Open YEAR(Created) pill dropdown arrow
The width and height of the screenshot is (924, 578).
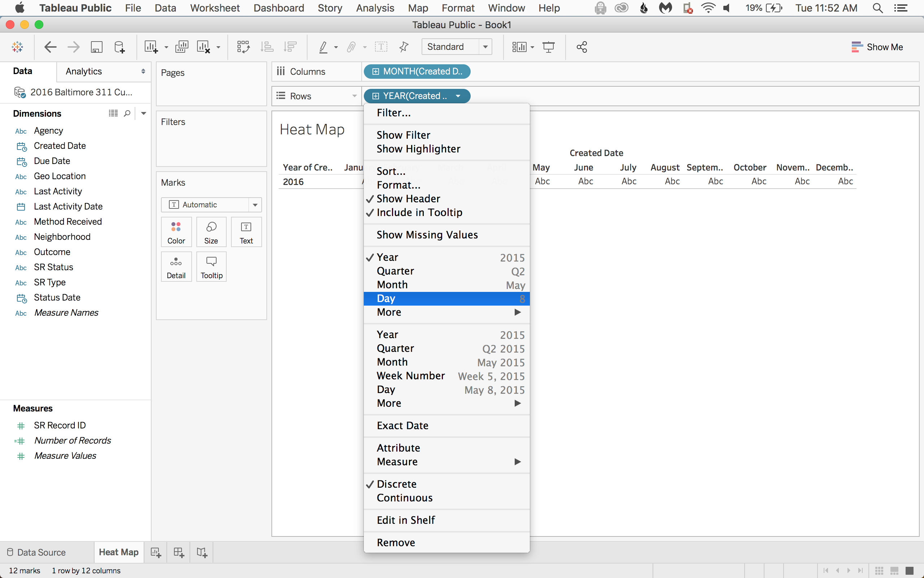point(458,96)
